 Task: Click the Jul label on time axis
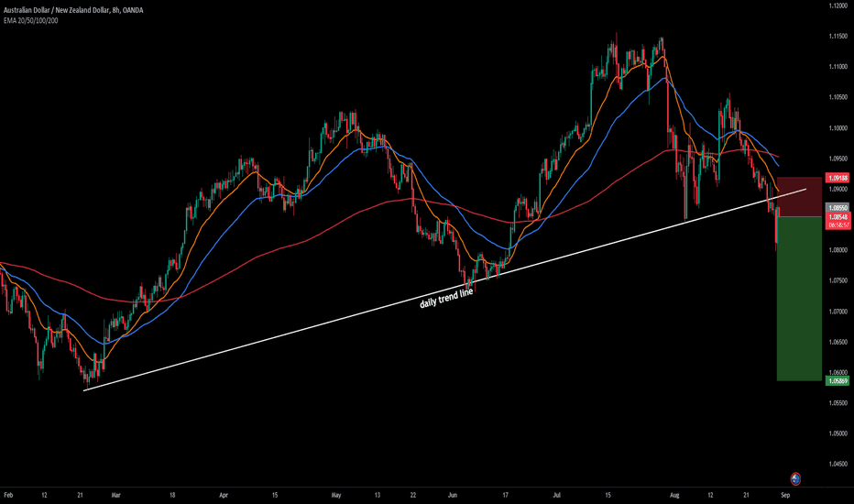[x=556, y=495]
